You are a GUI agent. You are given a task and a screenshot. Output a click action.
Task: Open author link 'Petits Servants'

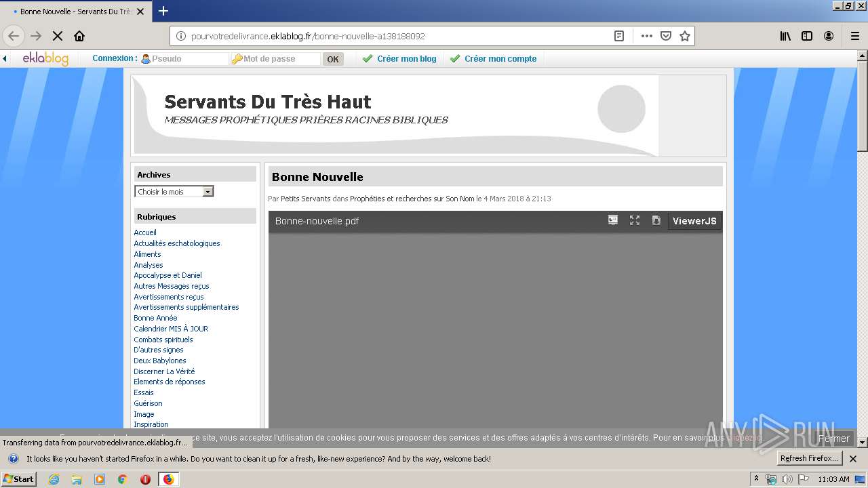306,199
